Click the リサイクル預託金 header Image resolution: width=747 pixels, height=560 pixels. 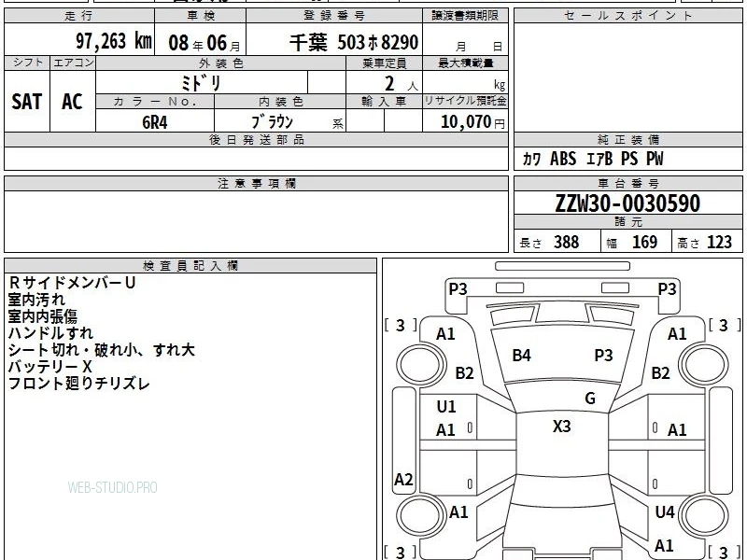click(x=465, y=102)
